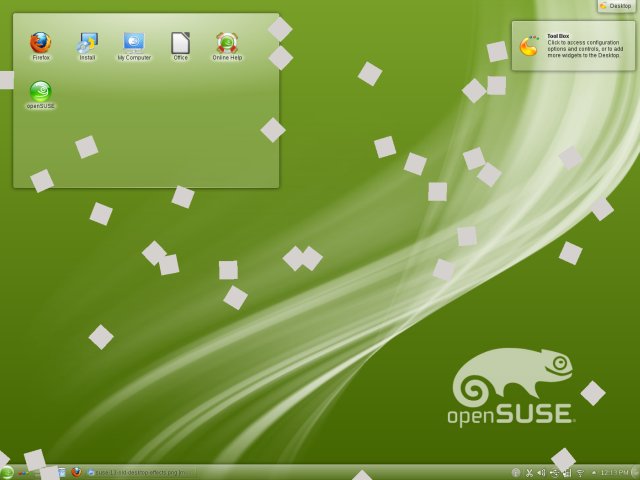Viewport: 640px width, 480px height.
Task: Launch the Install desktop icon
Action: (87, 46)
